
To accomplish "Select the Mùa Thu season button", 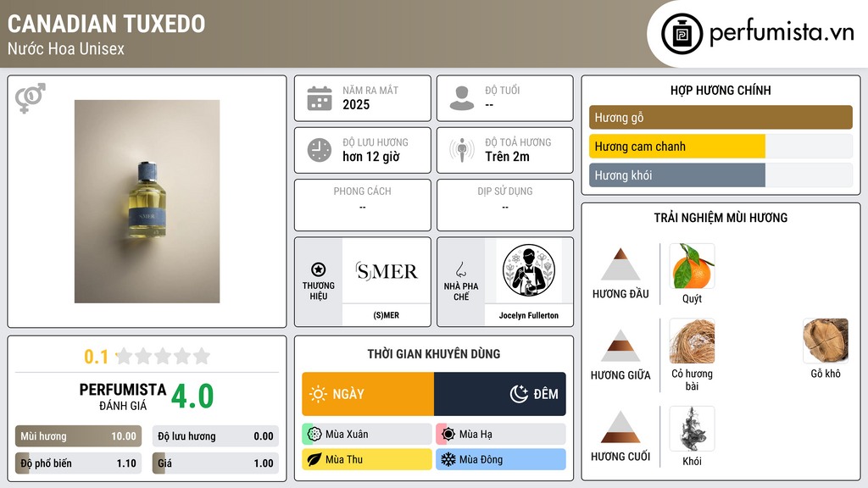I will pos(367,459).
